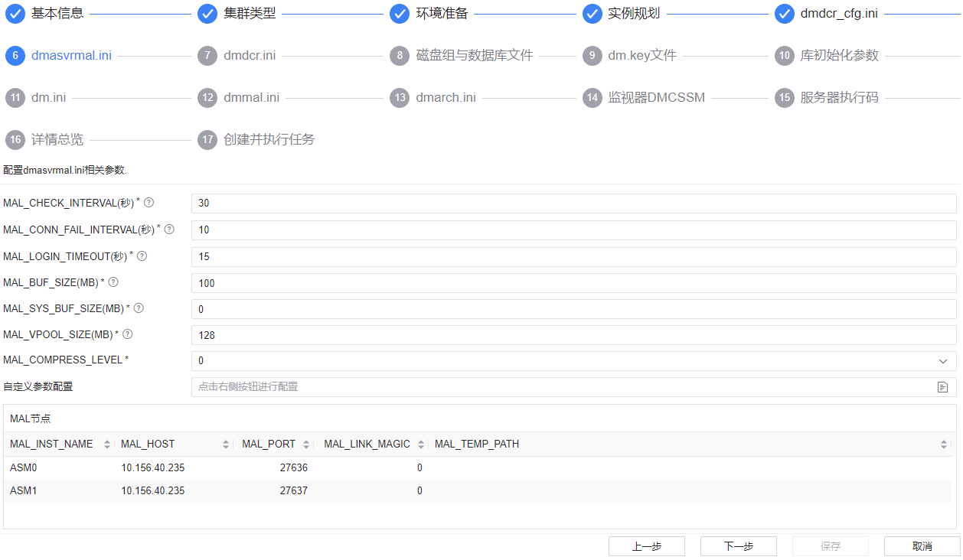Image resolution: width=963 pixels, height=560 pixels.
Task: Click the ASM1 row host 10.156.40.235
Action: tap(153, 490)
